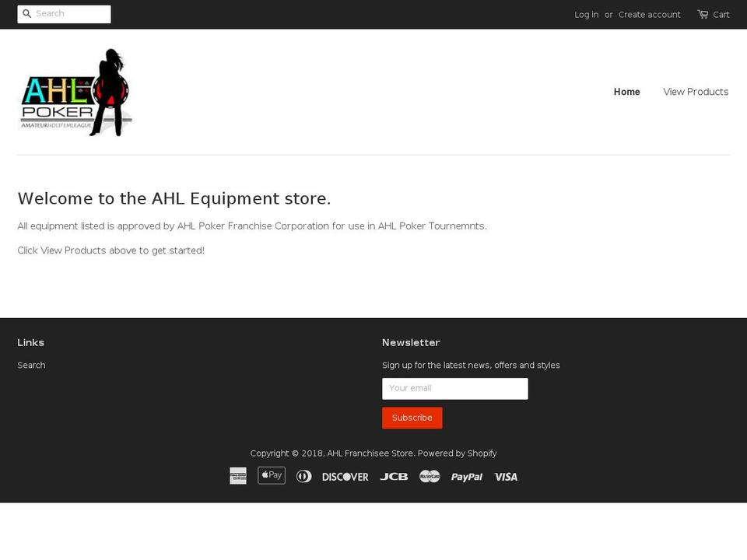
Task: Click the PayPal payment icon
Action: [467, 477]
